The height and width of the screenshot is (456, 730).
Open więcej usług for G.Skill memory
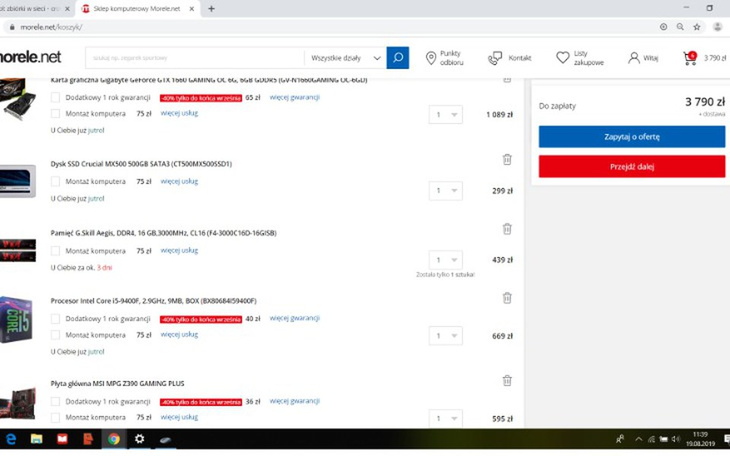[x=179, y=251]
